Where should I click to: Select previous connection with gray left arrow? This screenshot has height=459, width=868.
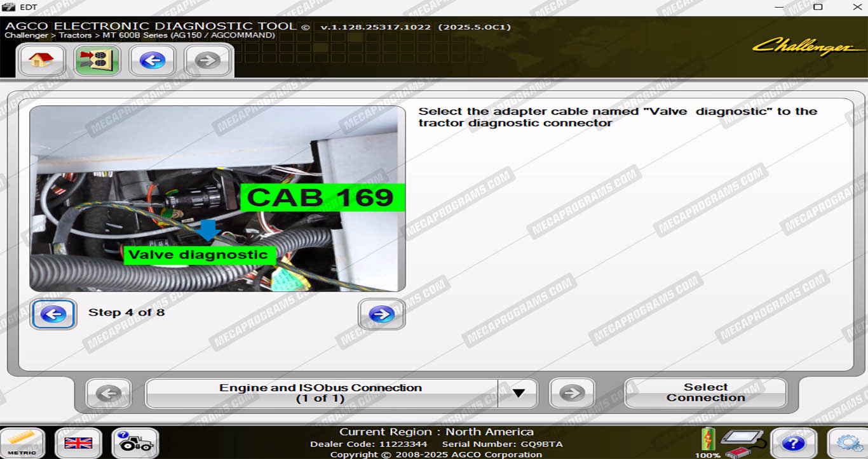point(109,393)
